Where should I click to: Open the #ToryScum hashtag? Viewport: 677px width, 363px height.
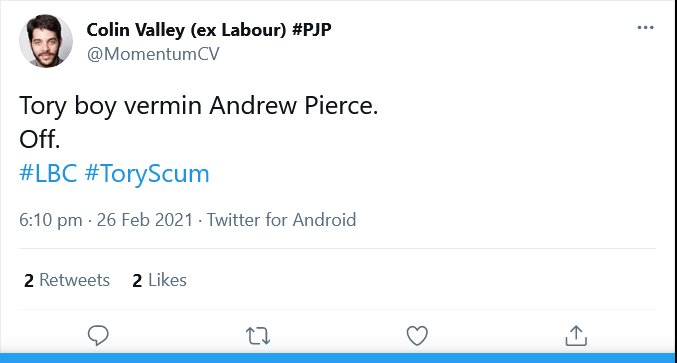point(147,174)
